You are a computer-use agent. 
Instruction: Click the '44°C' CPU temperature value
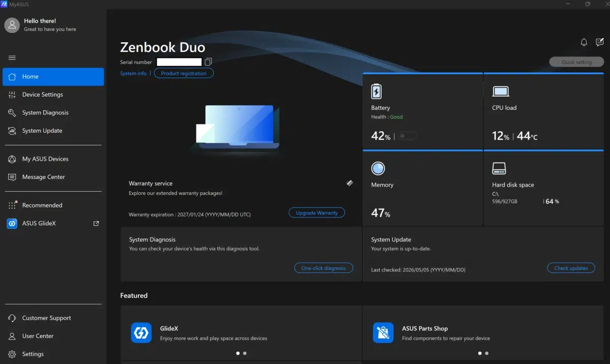[527, 136]
